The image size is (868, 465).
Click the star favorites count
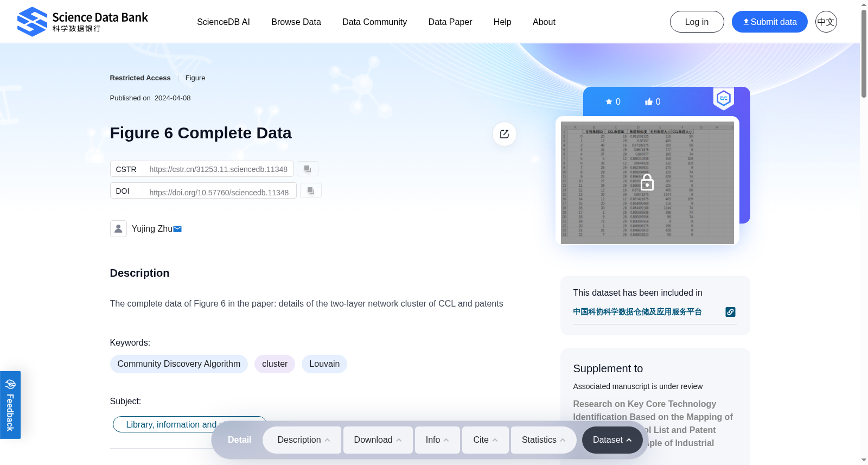coord(613,101)
